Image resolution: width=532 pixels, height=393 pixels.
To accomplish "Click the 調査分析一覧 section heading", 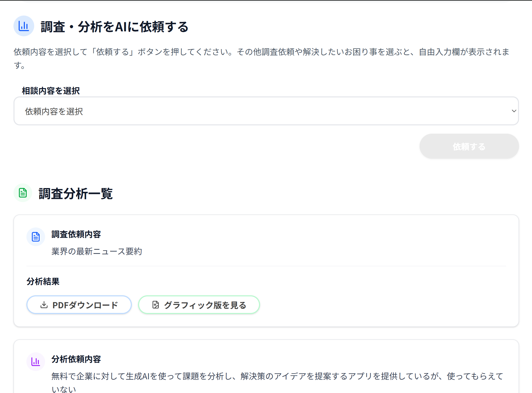I will pos(76,194).
